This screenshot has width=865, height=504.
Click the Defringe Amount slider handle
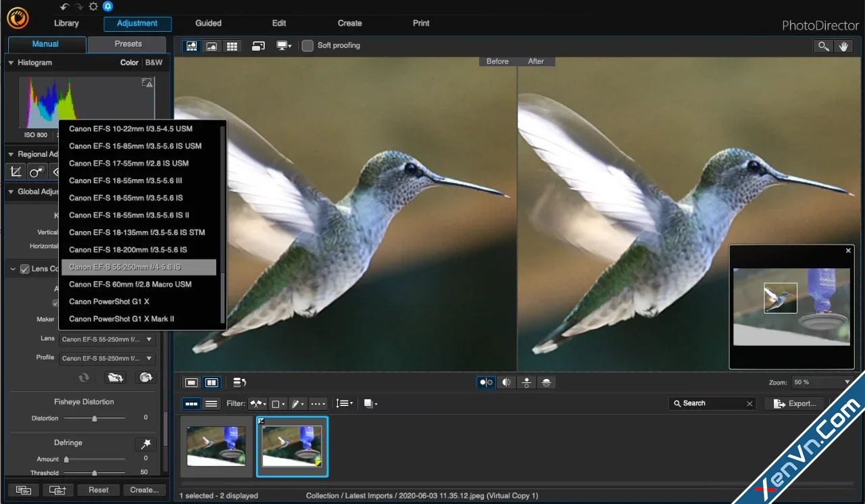coord(66,459)
